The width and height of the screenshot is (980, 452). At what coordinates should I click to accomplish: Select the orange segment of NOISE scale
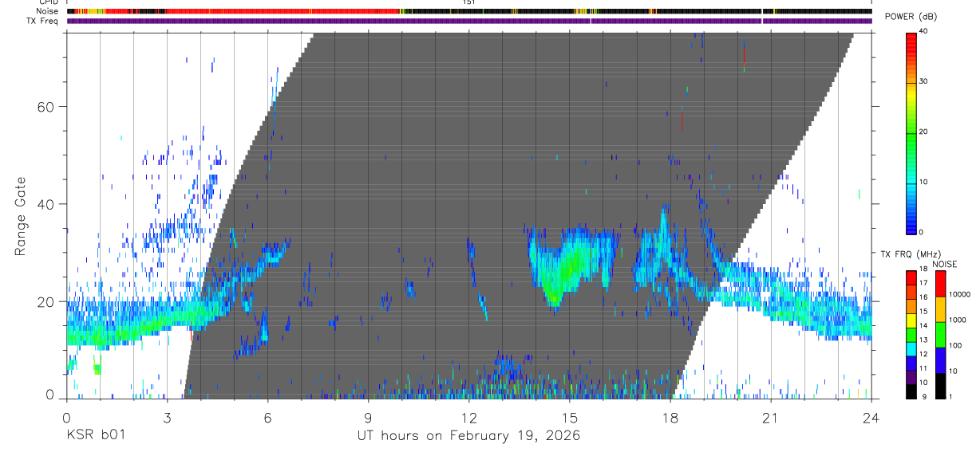point(940,309)
